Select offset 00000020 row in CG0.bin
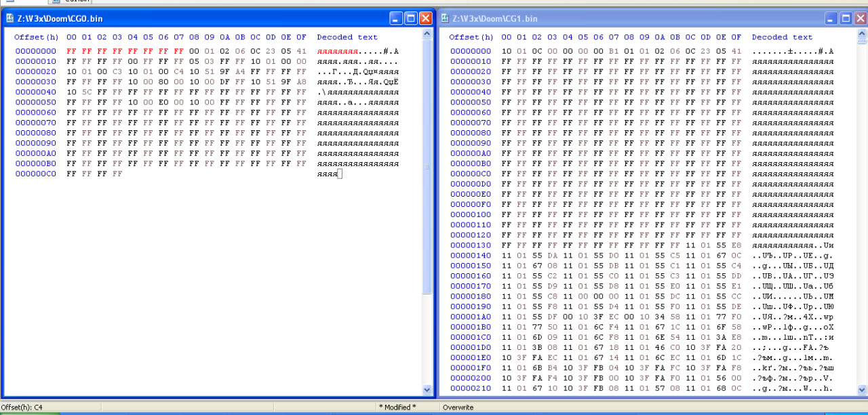The image size is (868, 415). point(36,71)
